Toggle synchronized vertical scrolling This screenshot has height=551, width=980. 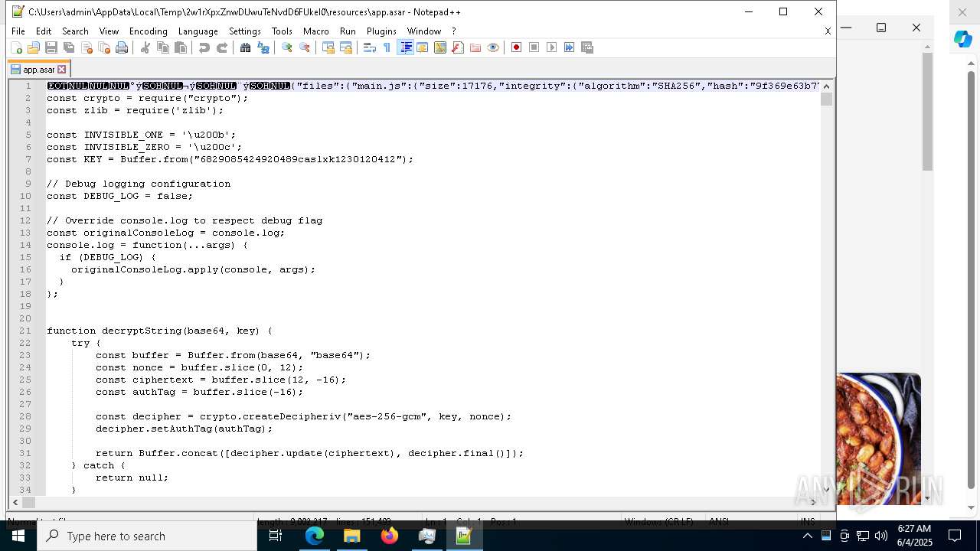click(328, 47)
